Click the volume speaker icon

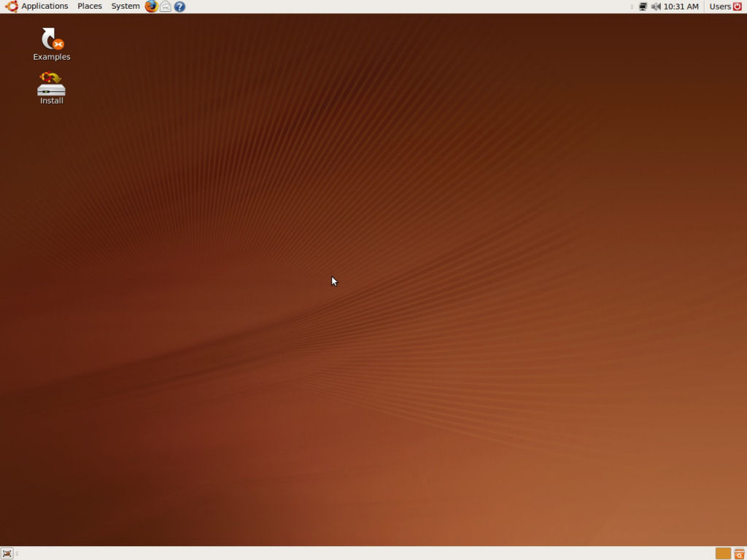(656, 7)
